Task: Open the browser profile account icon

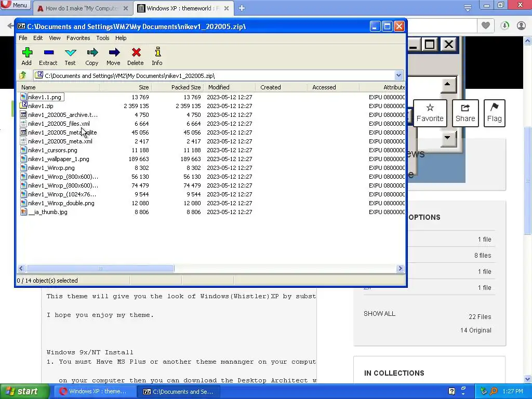Action: tap(521, 25)
